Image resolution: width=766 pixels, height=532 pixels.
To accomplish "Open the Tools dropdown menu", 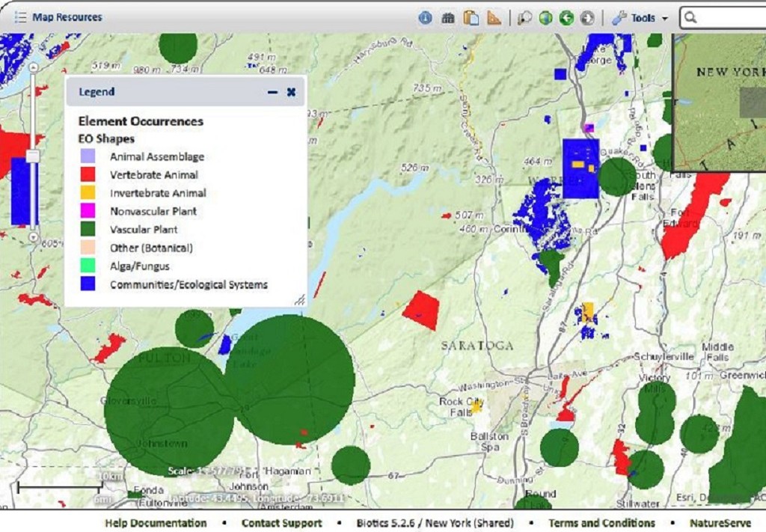I will [640, 18].
